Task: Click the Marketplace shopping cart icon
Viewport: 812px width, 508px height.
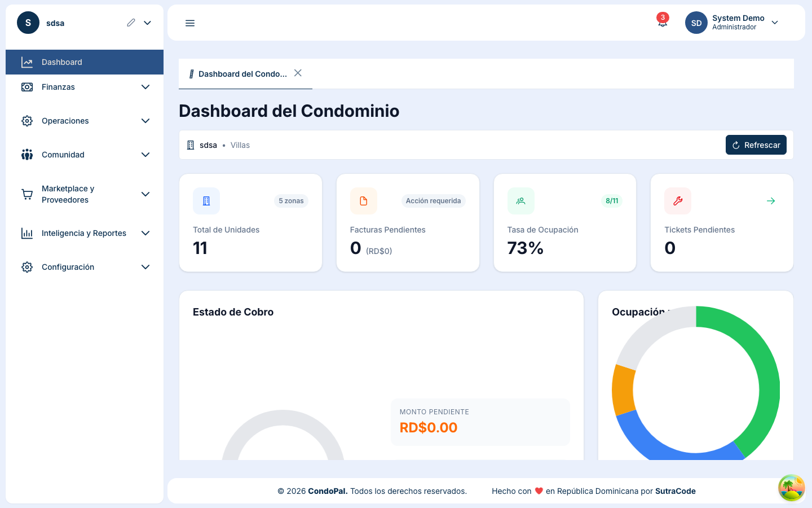Action: click(x=27, y=194)
